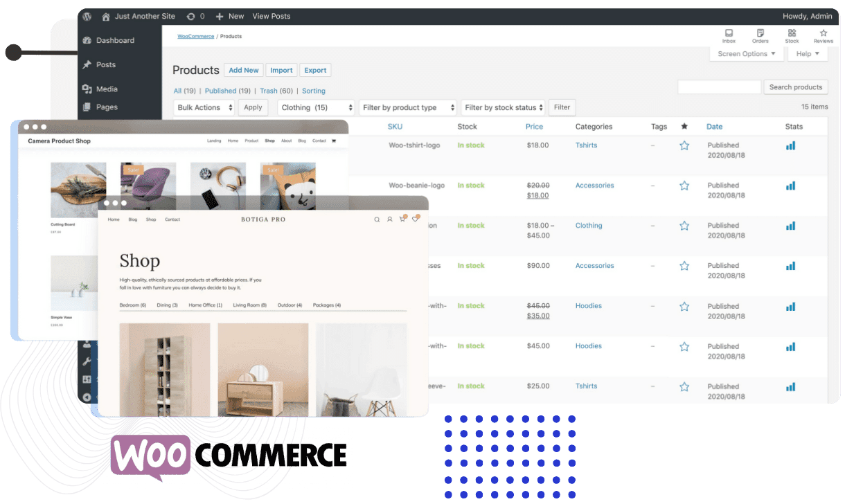Select the Packages (4) category tab
The height and width of the screenshot is (504, 854).
click(x=327, y=305)
